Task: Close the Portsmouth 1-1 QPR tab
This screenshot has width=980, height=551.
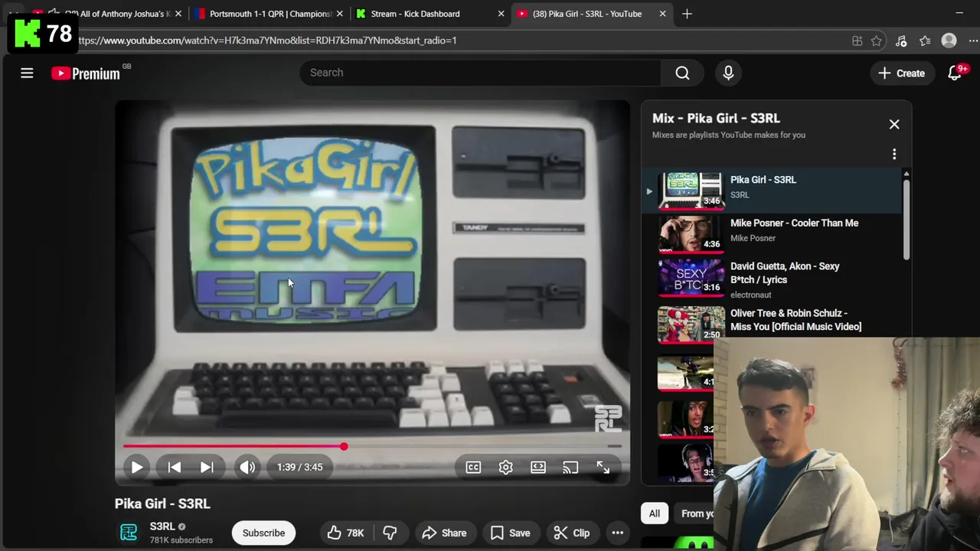Action: pos(339,14)
